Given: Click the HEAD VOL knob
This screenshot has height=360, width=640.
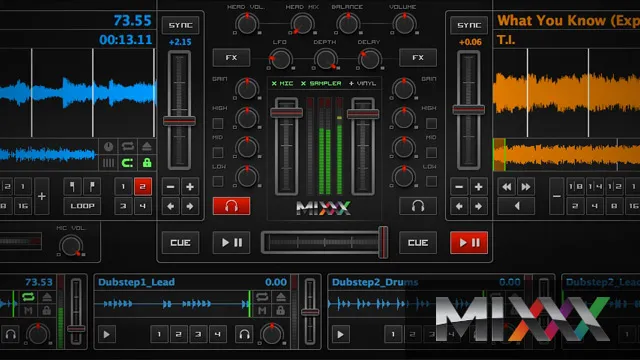Looking at the screenshot, I should (x=247, y=24).
